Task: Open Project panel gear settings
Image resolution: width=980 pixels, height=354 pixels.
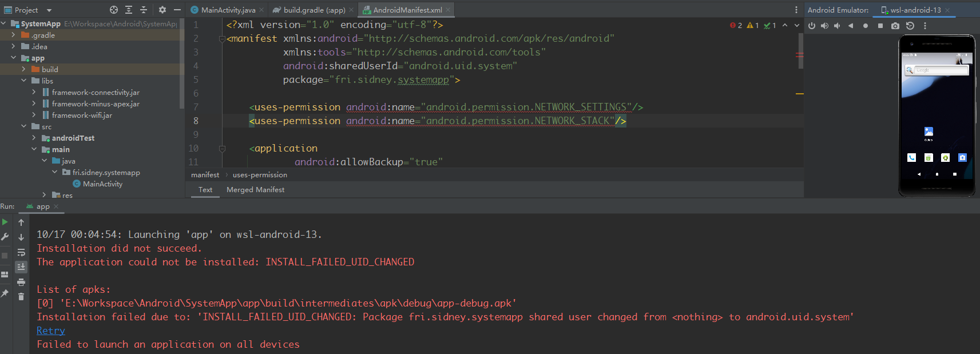Action: coord(162,10)
